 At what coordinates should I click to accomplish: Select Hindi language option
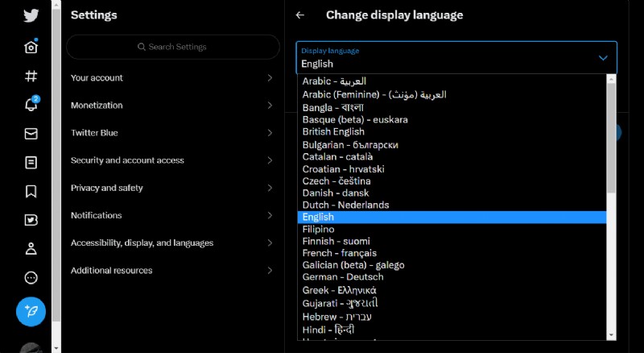(x=452, y=330)
